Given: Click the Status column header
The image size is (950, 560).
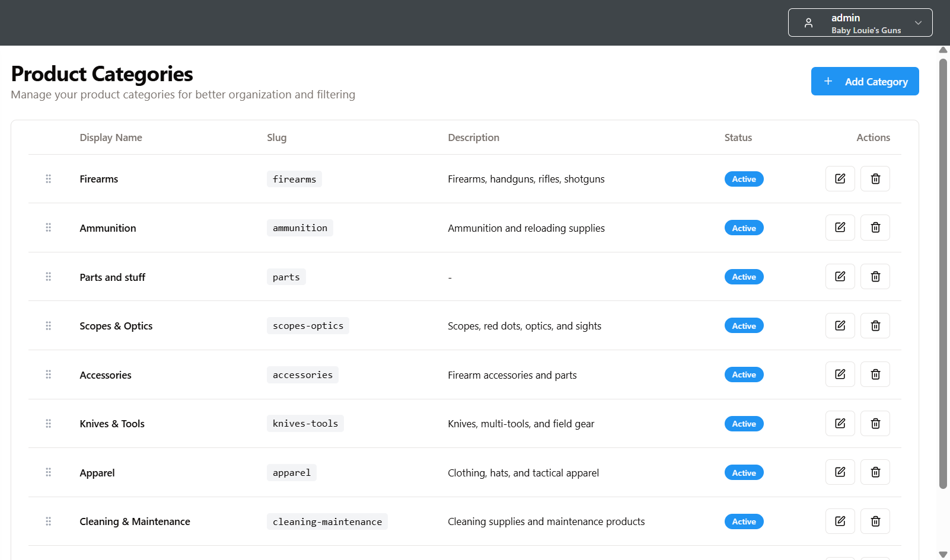Looking at the screenshot, I should pos(738,137).
